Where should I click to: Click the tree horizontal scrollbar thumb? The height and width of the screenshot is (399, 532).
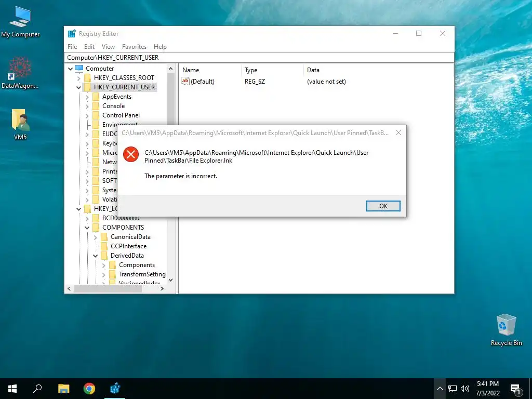108,289
